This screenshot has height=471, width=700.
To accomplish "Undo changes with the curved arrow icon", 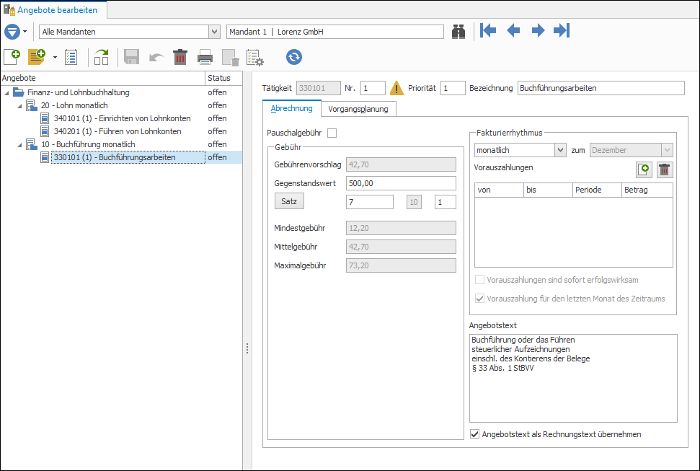I will (x=156, y=57).
